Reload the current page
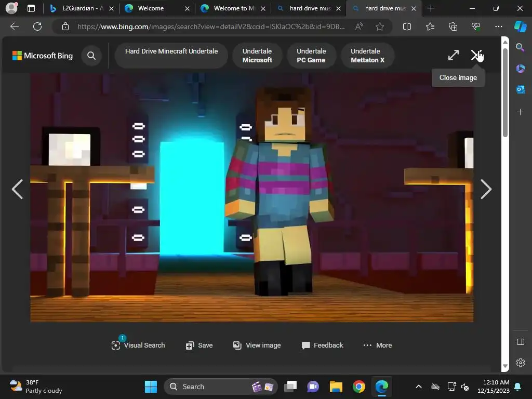This screenshot has width=532, height=399. 37,26
